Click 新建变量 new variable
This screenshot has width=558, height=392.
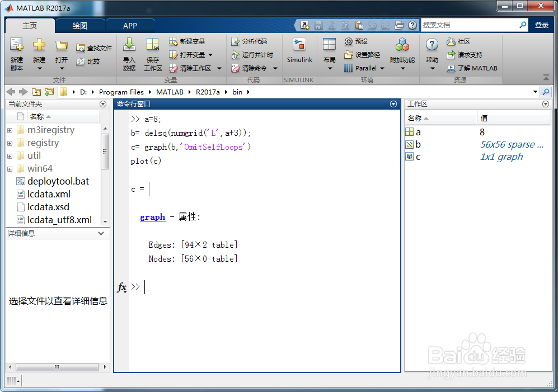tap(187, 41)
